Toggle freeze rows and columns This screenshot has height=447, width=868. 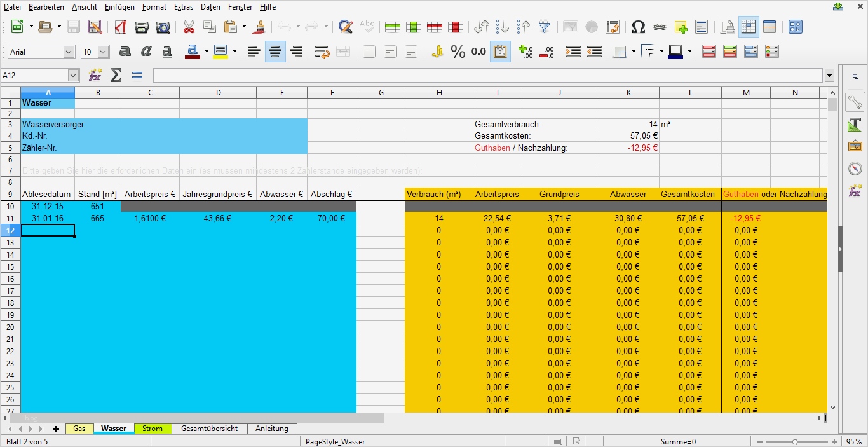coord(749,27)
